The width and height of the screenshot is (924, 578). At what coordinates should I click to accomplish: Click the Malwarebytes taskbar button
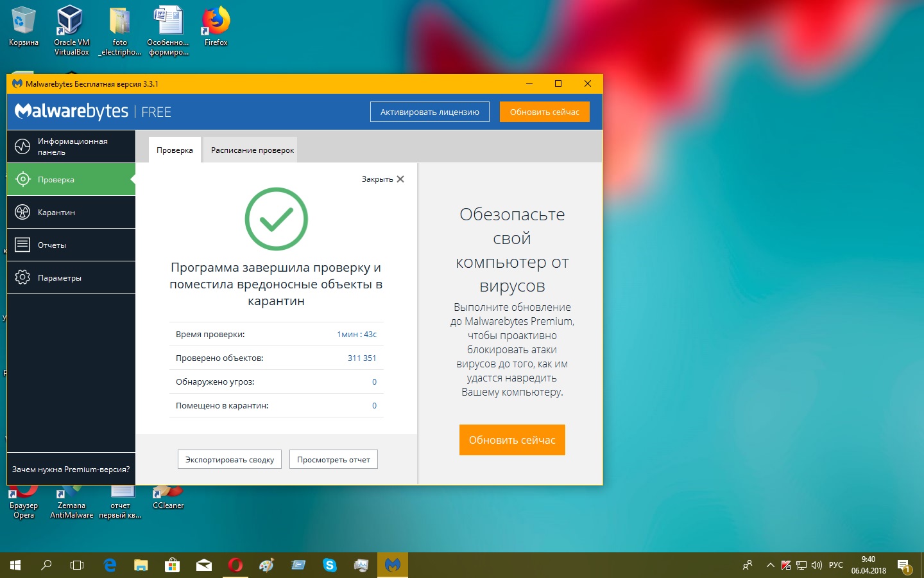click(x=393, y=565)
